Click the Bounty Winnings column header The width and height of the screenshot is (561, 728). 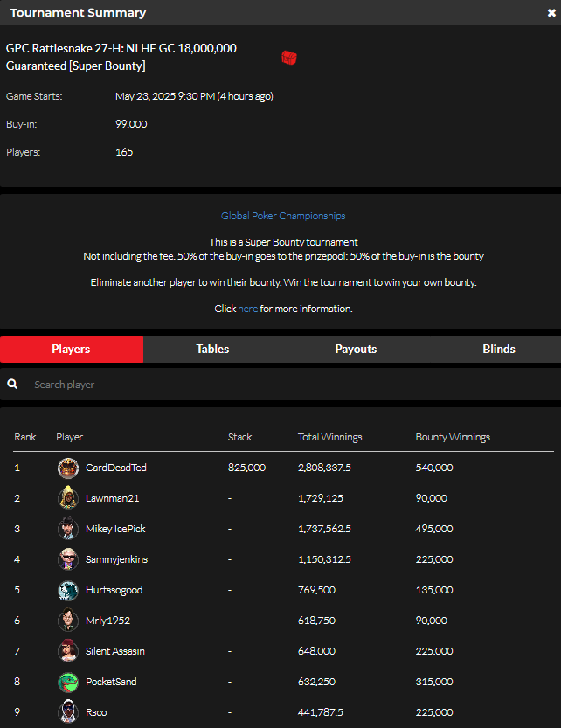pyautogui.click(x=453, y=437)
